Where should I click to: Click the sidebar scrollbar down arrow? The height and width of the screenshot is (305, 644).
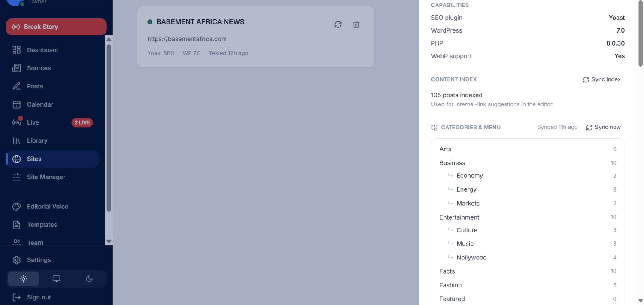pos(109,241)
